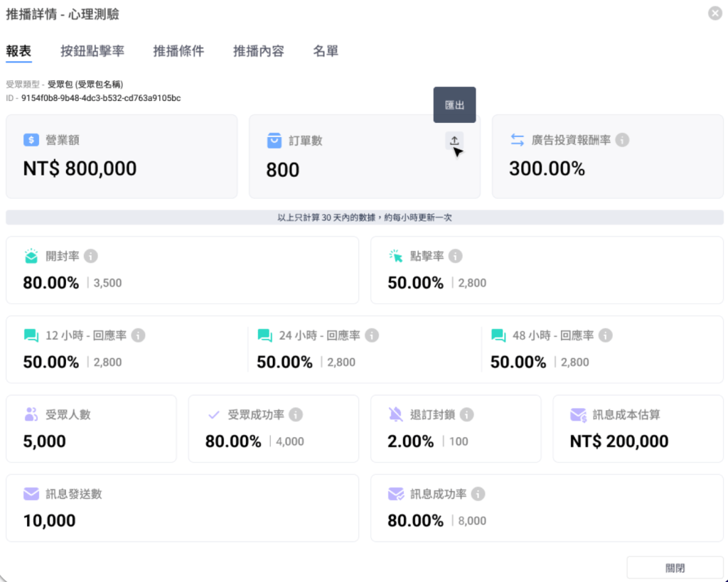The width and height of the screenshot is (728, 582).
Task: Switch to the 按鈕點擊率 tab
Action: tap(92, 51)
